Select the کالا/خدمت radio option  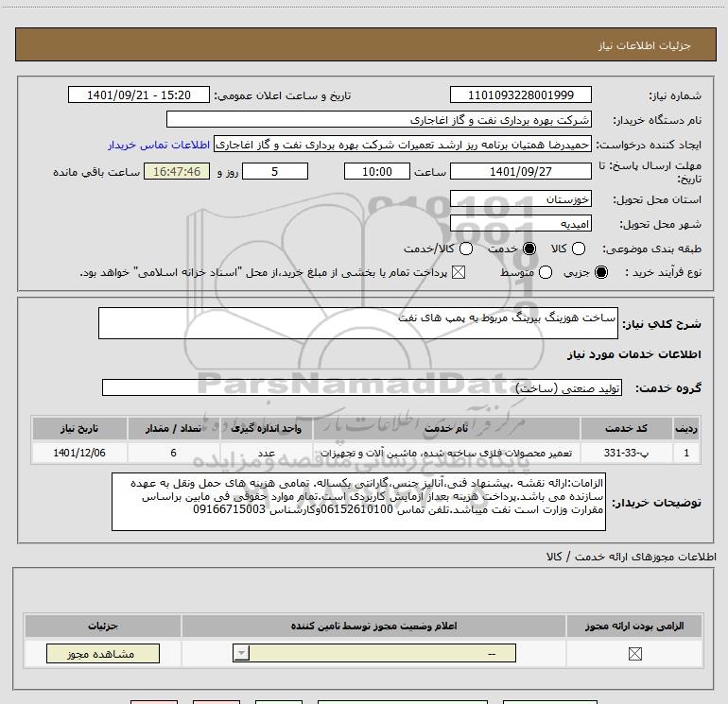pos(466,249)
